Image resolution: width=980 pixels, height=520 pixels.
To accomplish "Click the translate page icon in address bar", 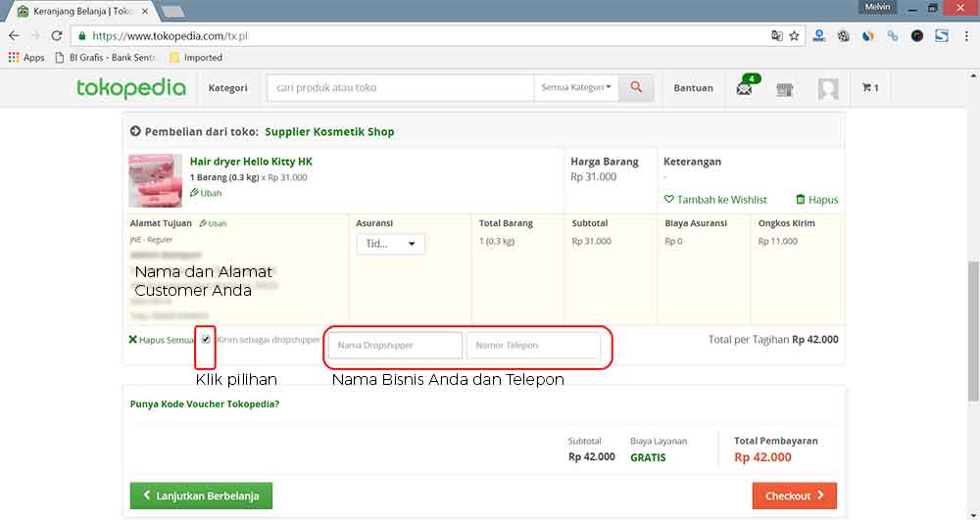I will 777,35.
